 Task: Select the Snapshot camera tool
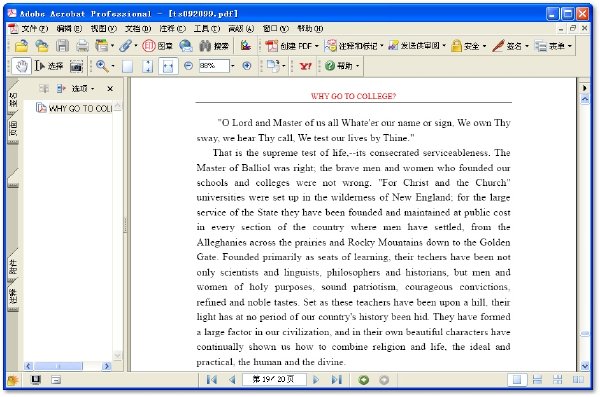pyautogui.click(x=76, y=66)
